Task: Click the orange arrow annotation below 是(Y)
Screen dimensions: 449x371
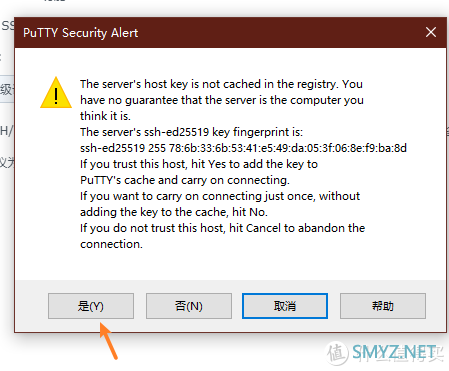Action: click(x=109, y=341)
